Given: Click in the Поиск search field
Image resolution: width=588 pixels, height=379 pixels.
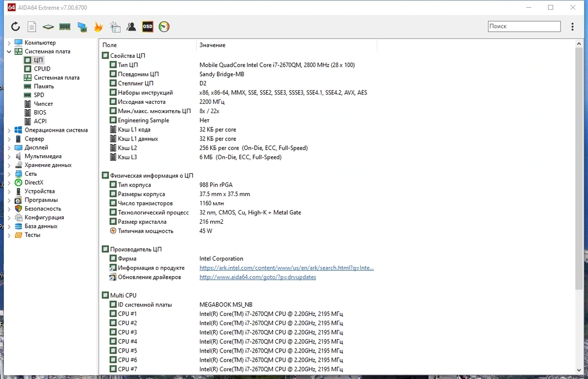Looking at the screenshot, I should [x=524, y=26].
